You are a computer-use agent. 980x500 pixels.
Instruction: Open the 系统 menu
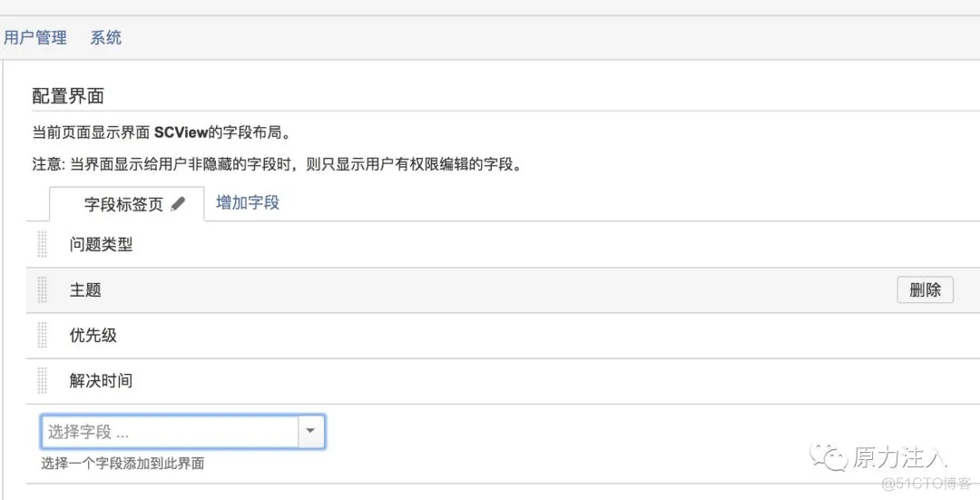point(105,37)
